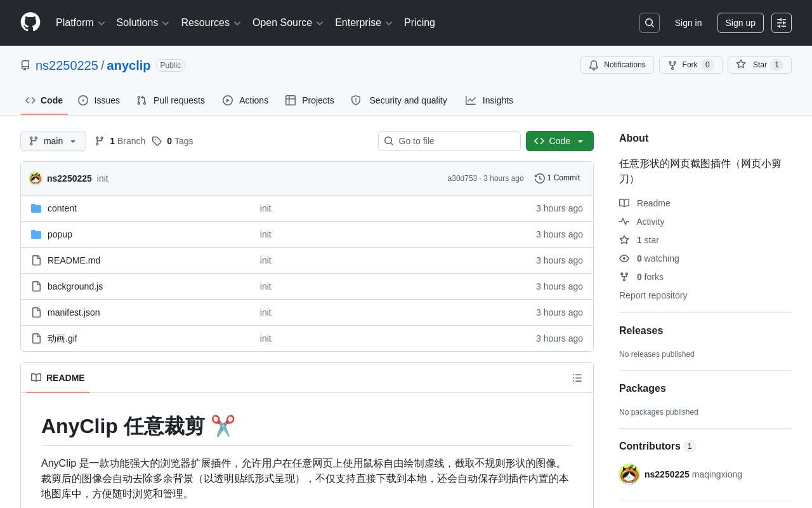The height and width of the screenshot is (508, 812).
Task: Open the README.md file name
Action: (x=74, y=260)
